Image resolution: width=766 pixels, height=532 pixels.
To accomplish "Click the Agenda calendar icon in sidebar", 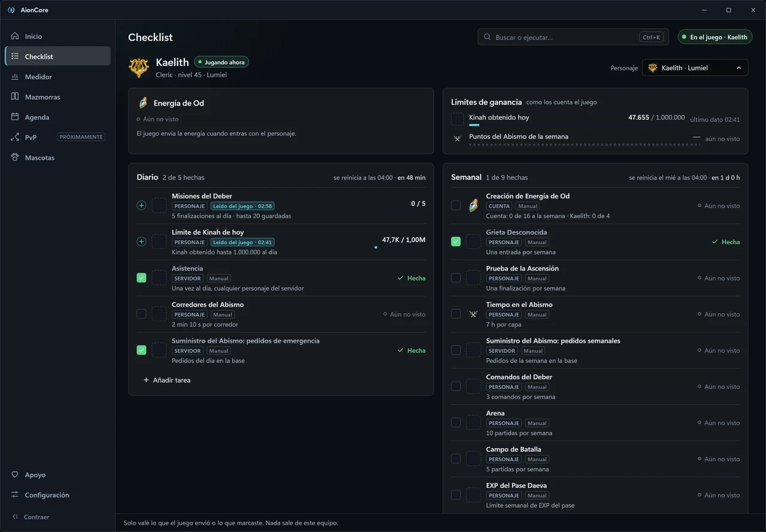I will coord(15,117).
